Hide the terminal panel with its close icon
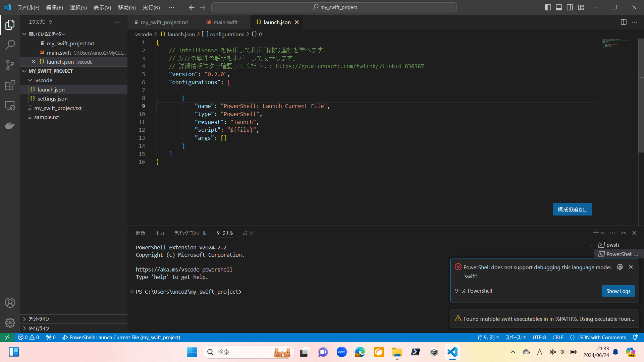The width and height of the screenshot is (644, 362). coord(634,233)
